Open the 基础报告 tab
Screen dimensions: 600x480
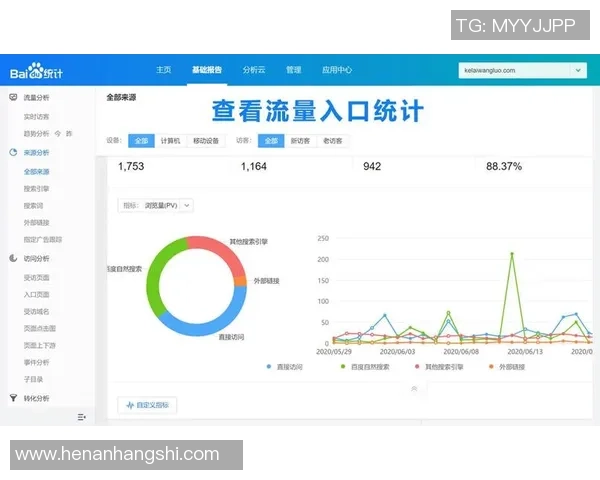coord(207,70)
